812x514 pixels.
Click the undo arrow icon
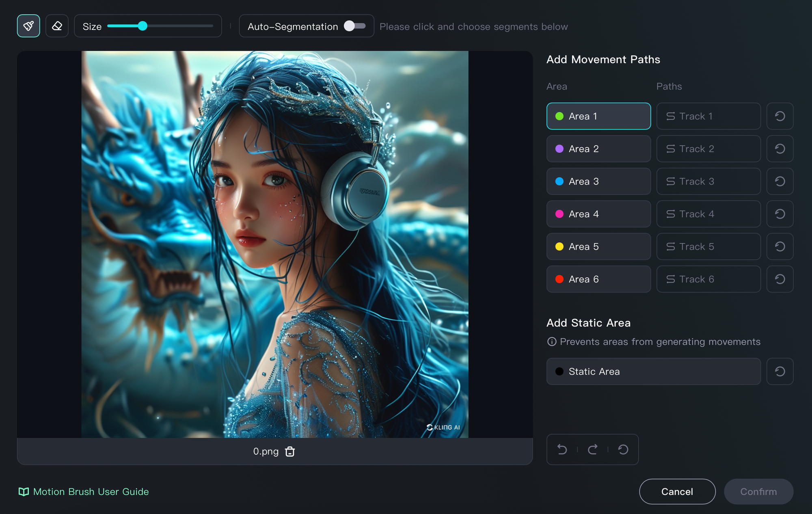(x=562, y=449)
